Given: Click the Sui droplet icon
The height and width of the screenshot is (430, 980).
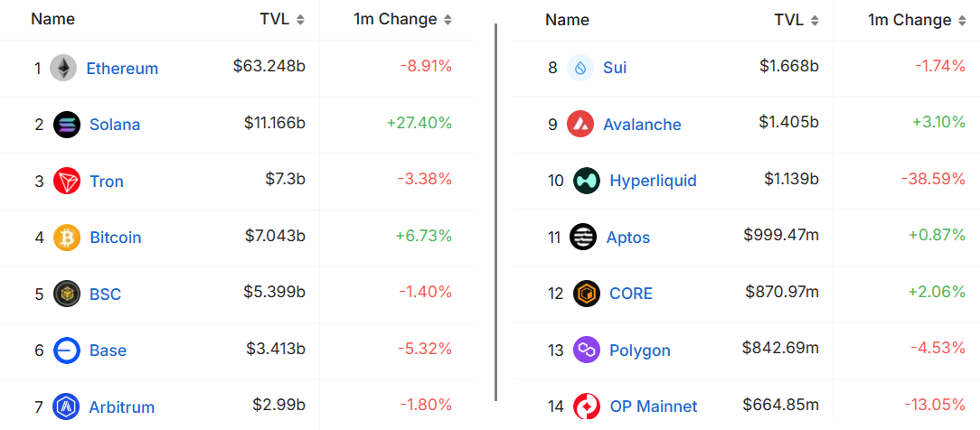Looking at the screenshot, I should [580, 68].
